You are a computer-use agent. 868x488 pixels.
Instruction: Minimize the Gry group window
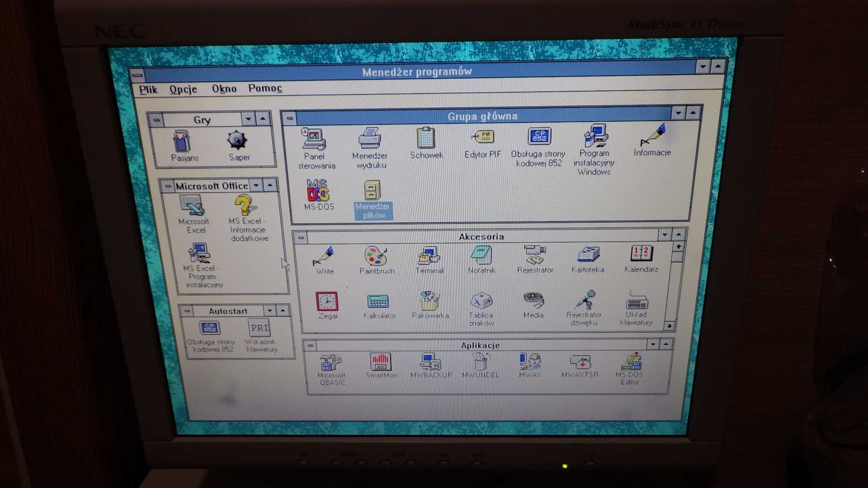coord(248,119)
